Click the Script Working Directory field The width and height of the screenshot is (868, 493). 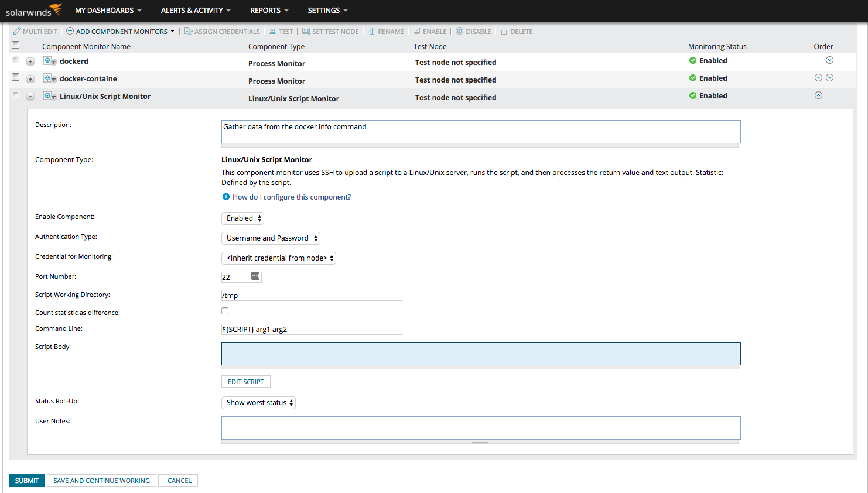click(x=312, y=296)
